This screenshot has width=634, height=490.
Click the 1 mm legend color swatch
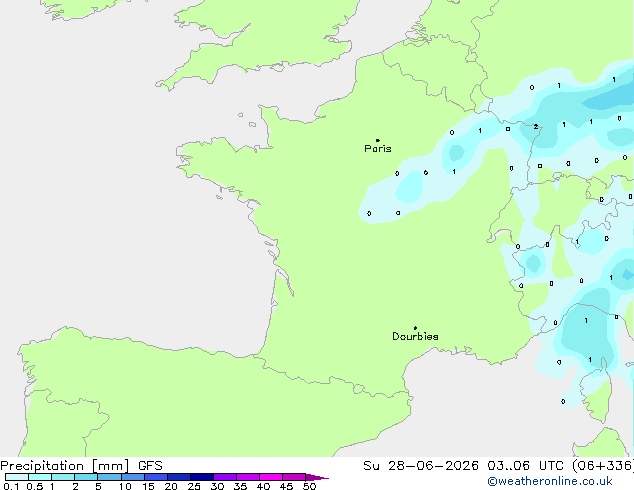tap(63, 477)
